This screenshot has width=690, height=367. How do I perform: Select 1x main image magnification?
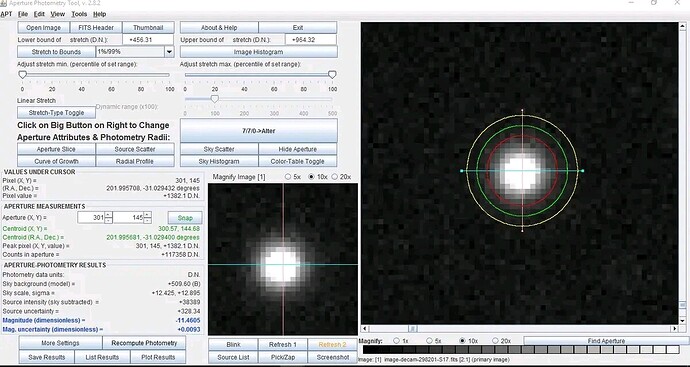(x=396, y=341)
